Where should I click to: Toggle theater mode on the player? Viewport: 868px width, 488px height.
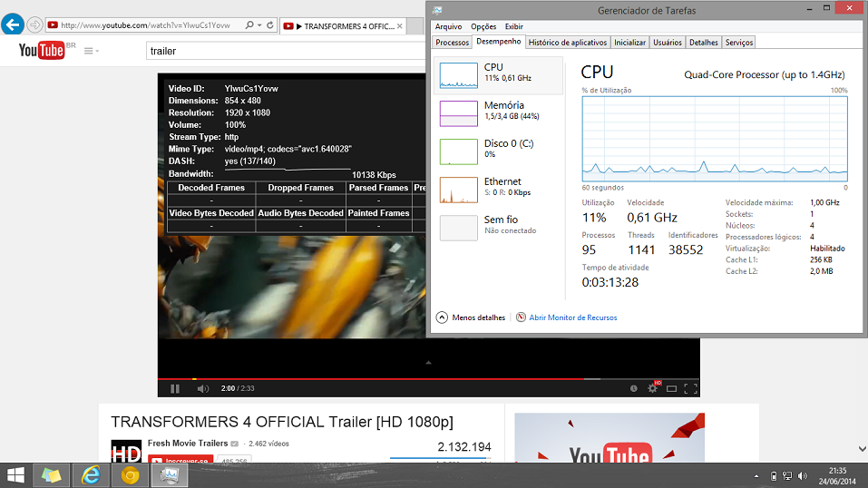click(x=671, y=389)
